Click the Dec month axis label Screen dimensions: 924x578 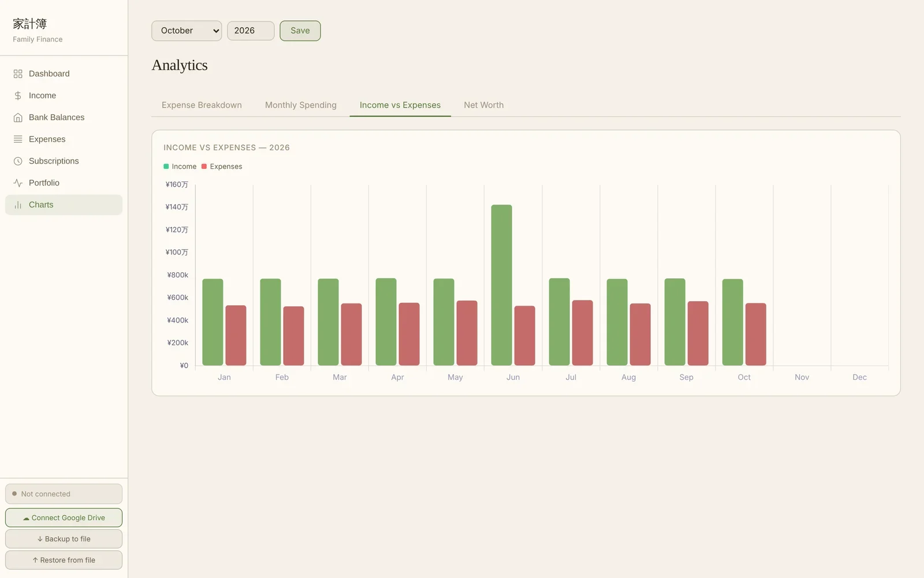pos(859,377)
